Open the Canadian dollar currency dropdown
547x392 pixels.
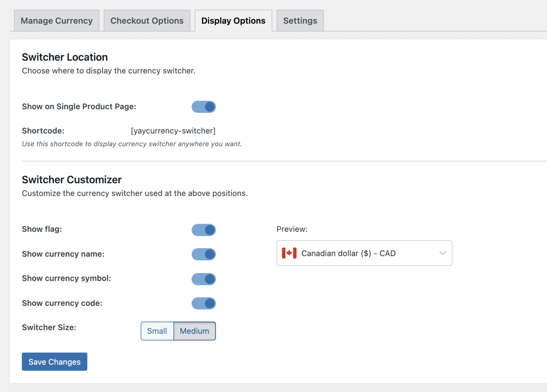tap(364, 253)
